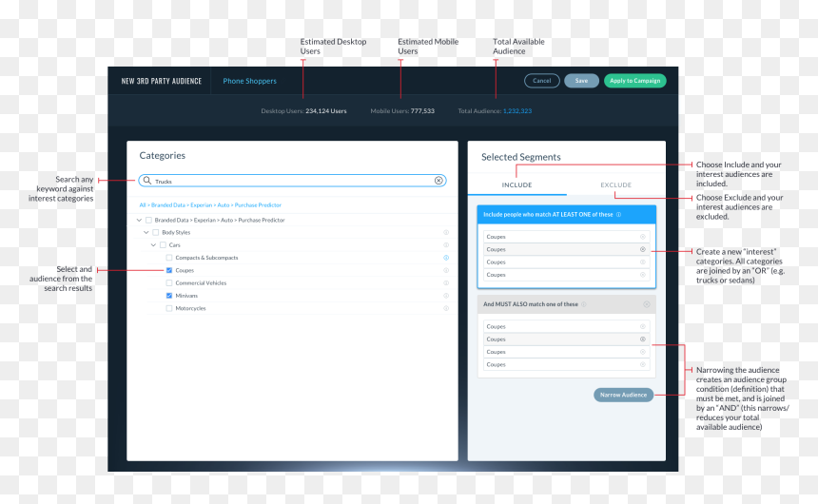Open the Experian breadcrumb link
818x504 pixels.
201,205
